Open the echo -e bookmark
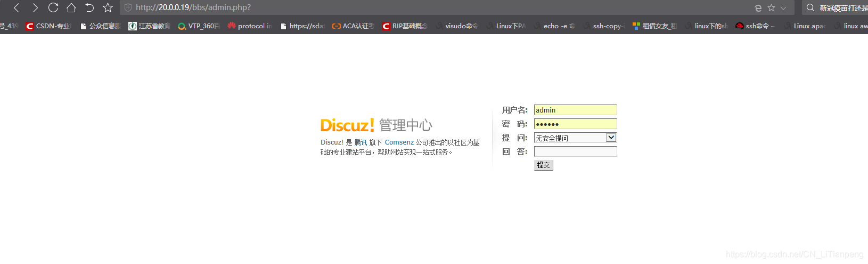Screen dimensions: 868x264 pyautogui.click(x=554, y=26)
